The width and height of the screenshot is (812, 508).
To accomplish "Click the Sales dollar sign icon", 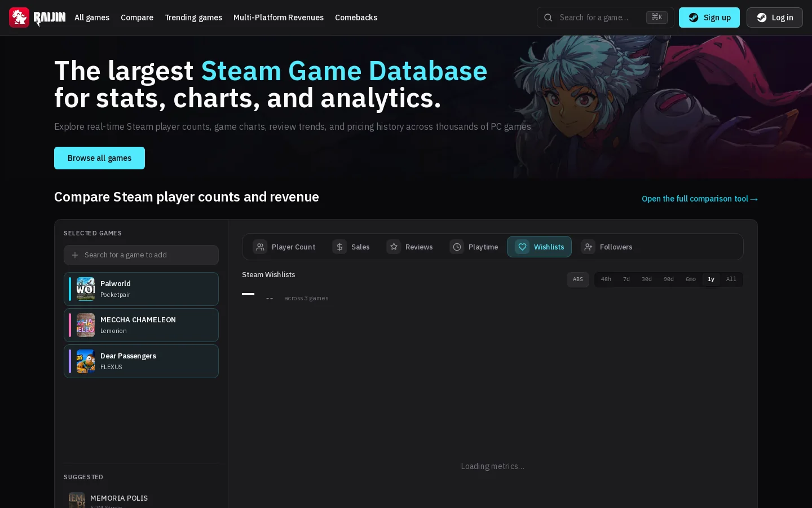I will pos(339,247).
